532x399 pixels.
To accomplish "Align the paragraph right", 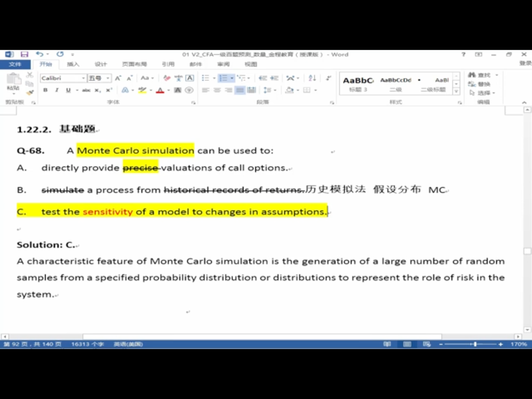I will click(x=229, y=90).
